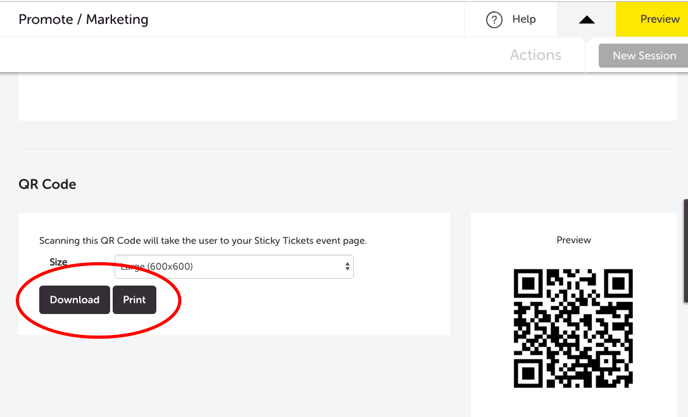Collapse the header using the up-arrow triangle
This screenshot has height=417, width=688.
pyautogui.click(x=587, y=20)
